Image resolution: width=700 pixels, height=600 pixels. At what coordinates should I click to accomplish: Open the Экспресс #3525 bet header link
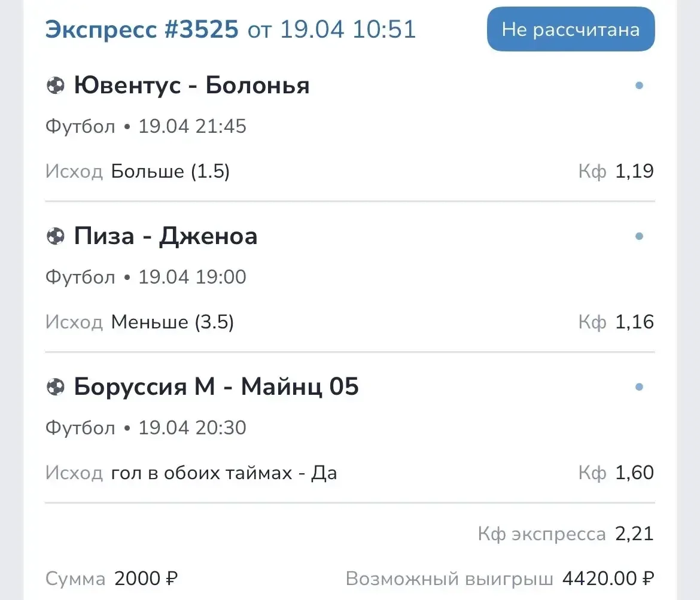(142, 29)
